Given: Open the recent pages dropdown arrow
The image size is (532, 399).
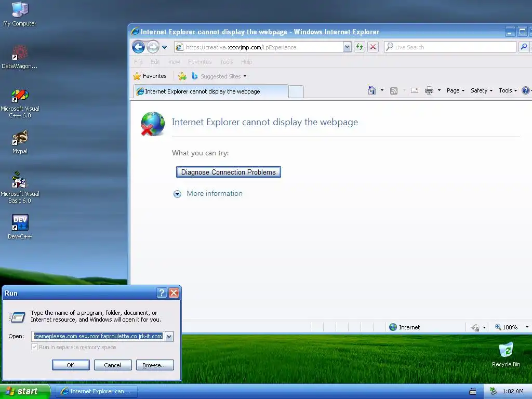Looking at the screenshot, I should pos(165,47).
